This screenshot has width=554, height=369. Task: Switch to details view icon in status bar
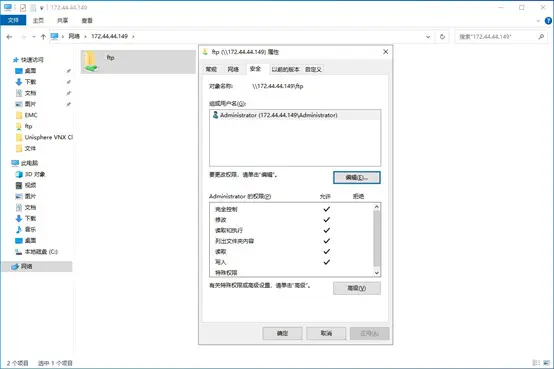[536, 363]
